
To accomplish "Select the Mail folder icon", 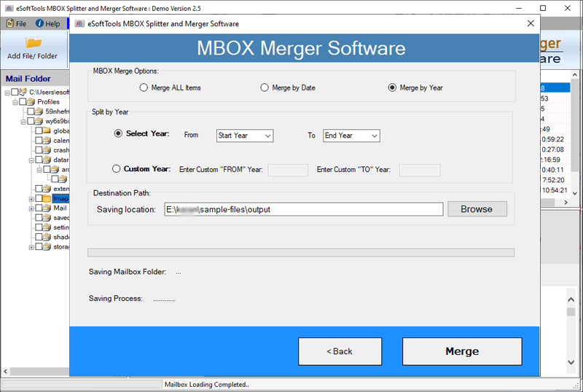I will 47,208.
